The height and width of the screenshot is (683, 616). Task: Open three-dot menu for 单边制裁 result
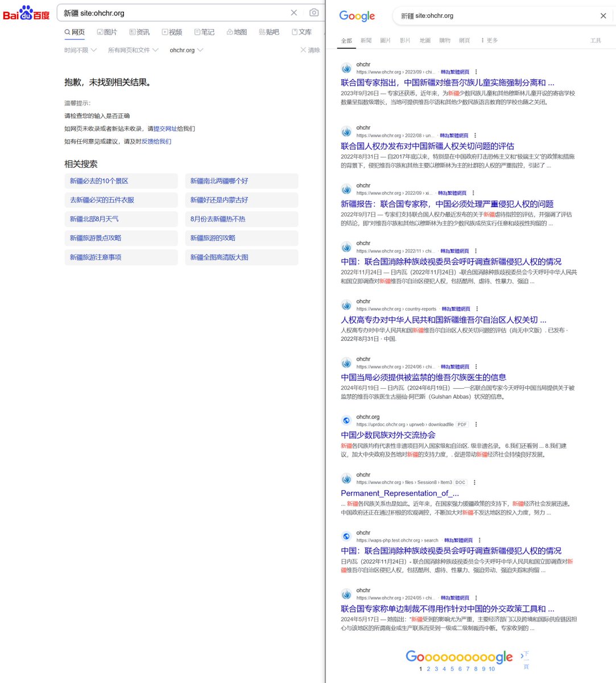click(476, 598)
